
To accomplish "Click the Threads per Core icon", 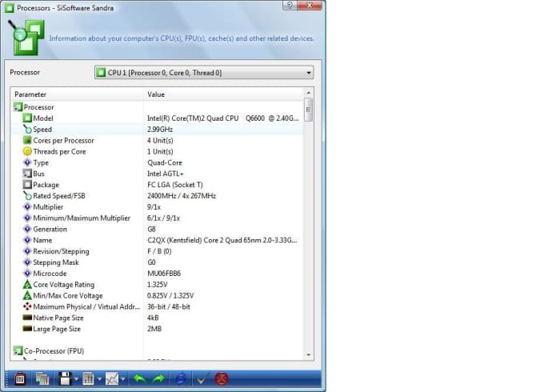I will (x=27, y=151).
